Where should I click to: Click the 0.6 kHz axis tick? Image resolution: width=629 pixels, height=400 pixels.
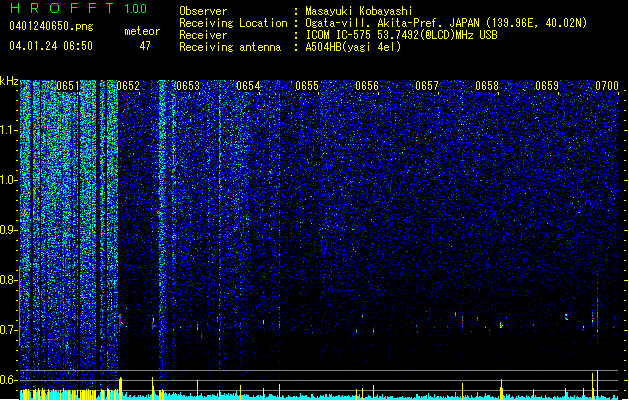pyautogui.click(x=9, y=380)
